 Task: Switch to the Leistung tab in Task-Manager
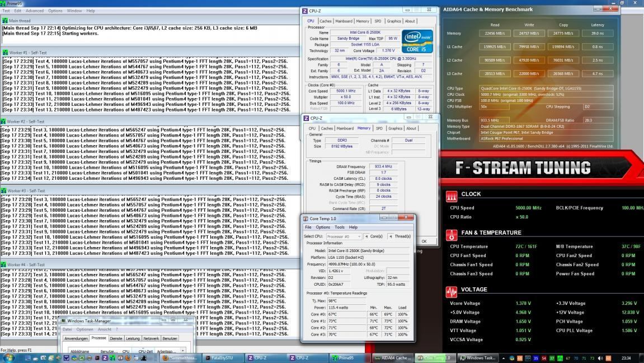[x=133, y=339]
